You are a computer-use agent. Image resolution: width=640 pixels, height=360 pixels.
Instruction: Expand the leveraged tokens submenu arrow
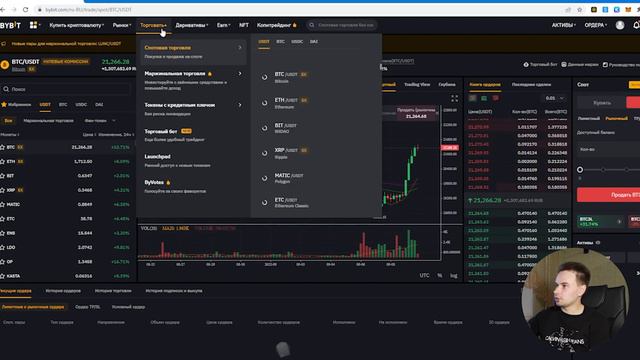coord(240,105)
